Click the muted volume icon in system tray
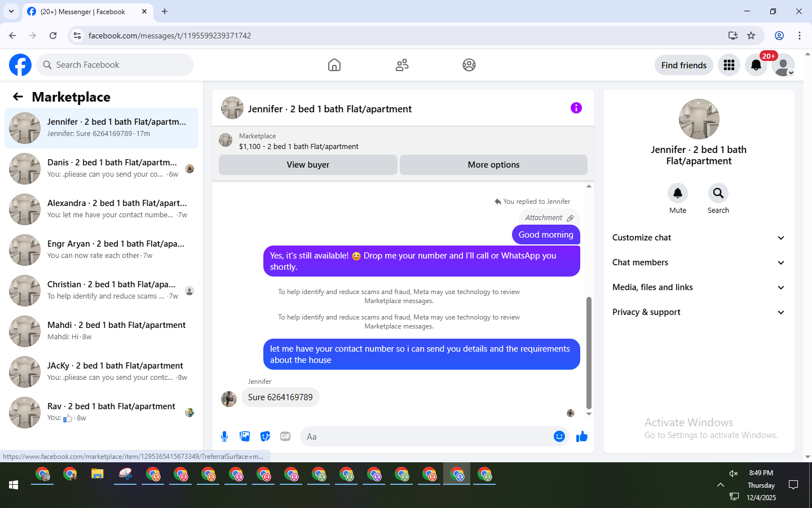The image size is (812, 508). pos(734,474)
